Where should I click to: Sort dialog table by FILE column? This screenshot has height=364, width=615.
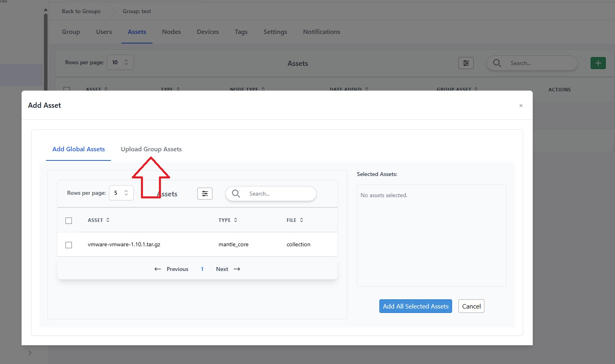(x=295, y=220)
